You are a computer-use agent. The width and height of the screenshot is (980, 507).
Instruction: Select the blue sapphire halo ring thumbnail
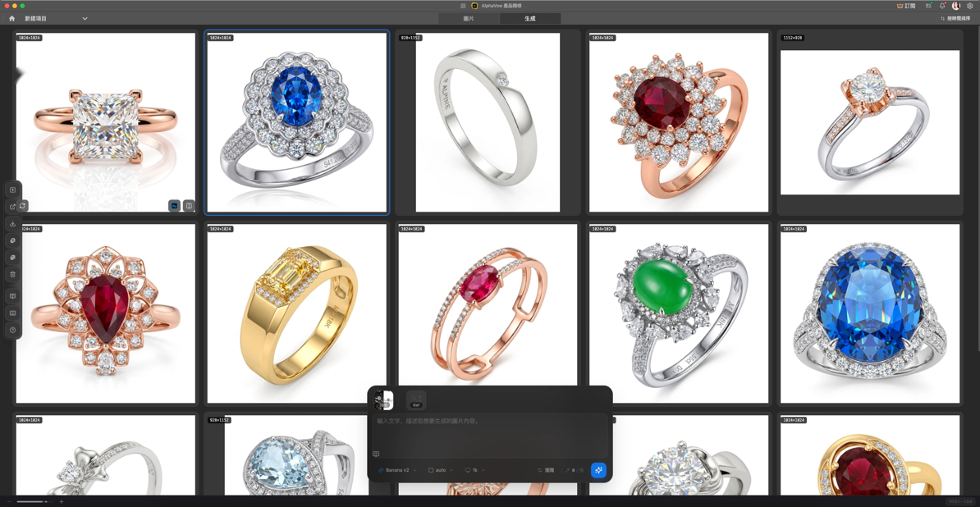297,122
